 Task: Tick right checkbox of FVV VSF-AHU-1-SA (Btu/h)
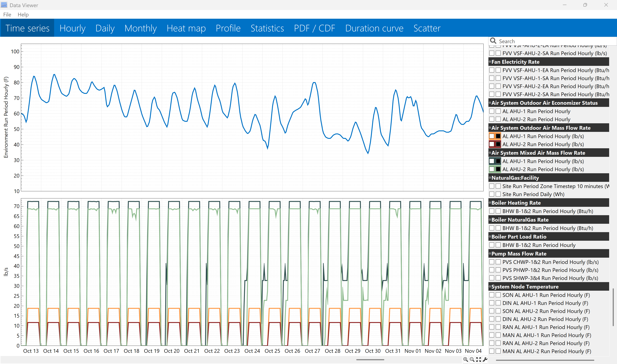498,78
